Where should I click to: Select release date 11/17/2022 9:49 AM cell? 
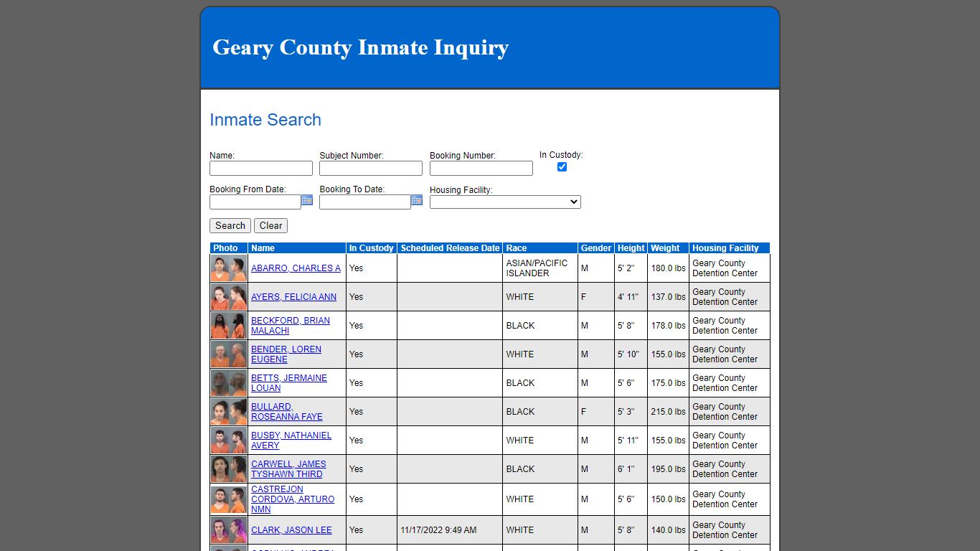pos(450,530)
